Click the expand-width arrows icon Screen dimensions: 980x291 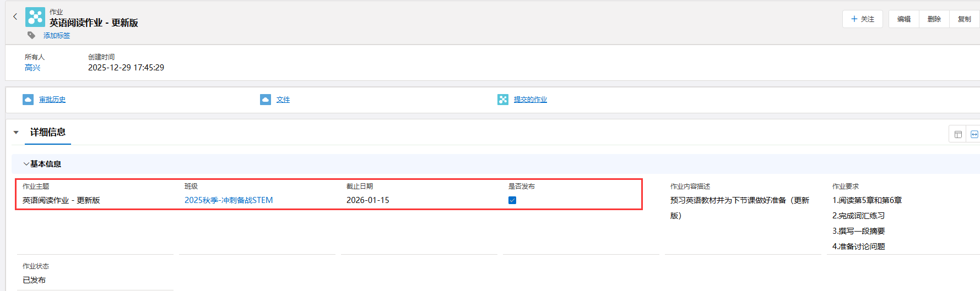pyautogui.click(x=974, y=134)
